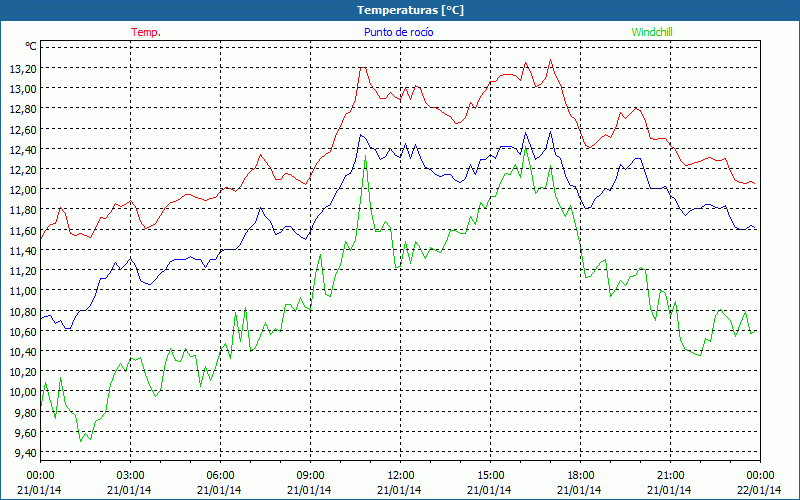Click the 10,00 y-axis value
Image resolution: width=800 pixels, height=500 pixels.
(23, 391)
